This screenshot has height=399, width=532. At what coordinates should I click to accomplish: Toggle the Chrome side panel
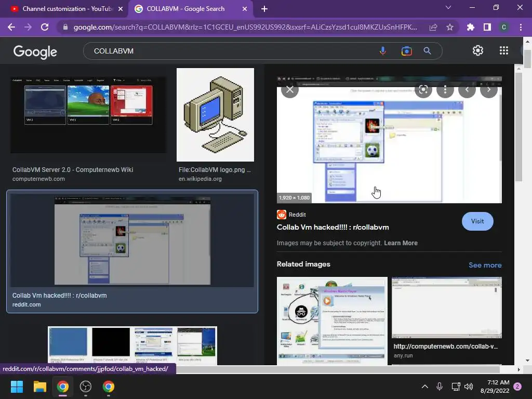click(487, 27)
